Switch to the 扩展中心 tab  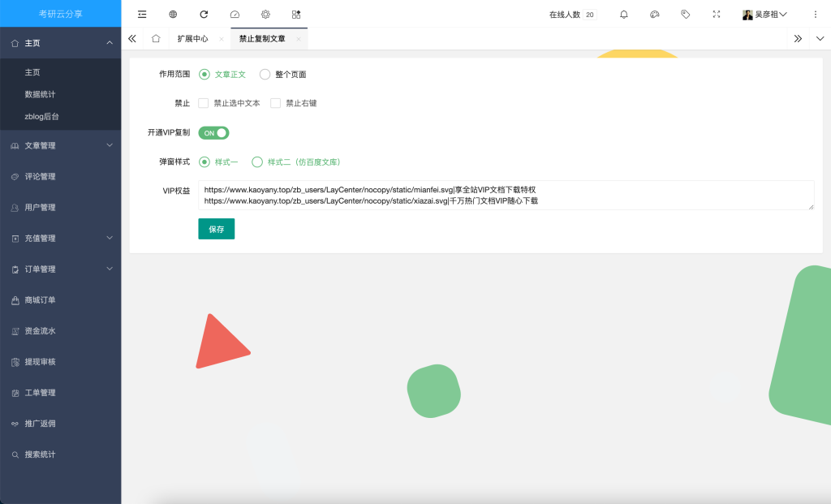point(192,38)
